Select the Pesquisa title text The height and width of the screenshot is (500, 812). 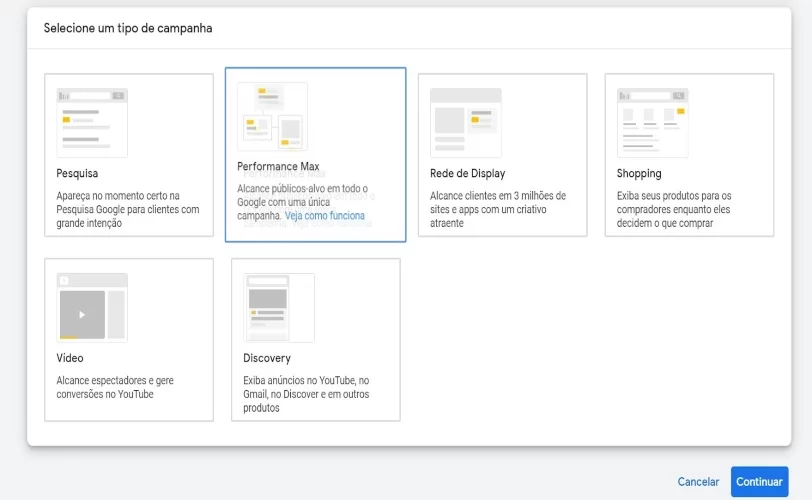(x=77, y=173)
